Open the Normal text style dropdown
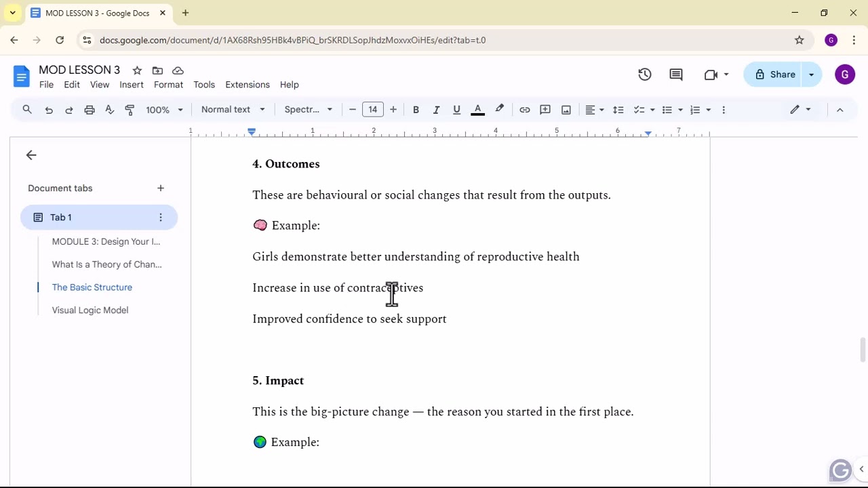The height and width of the screenshot is (488, 868). (233, 110)
